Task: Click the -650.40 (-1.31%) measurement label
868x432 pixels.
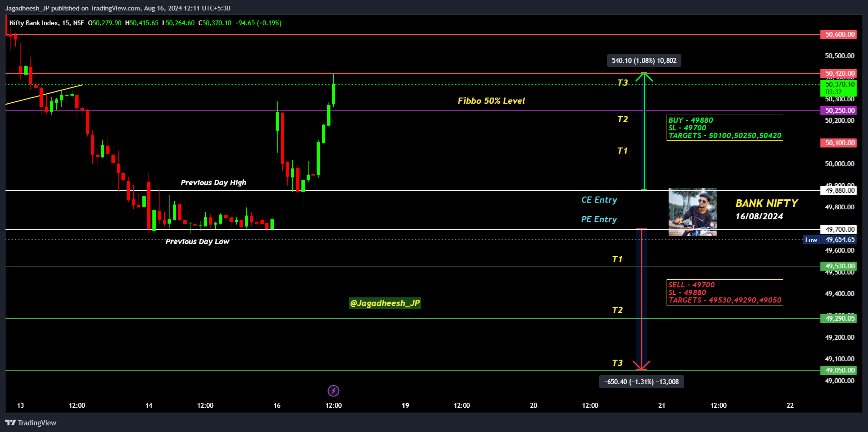Action: [x=641, y=382]
